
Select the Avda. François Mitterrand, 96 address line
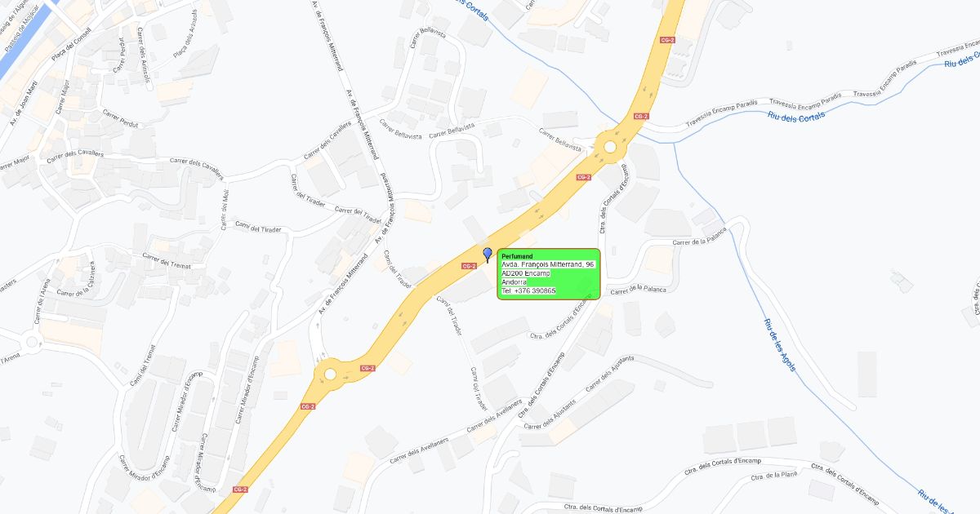(x=548, y=264)
